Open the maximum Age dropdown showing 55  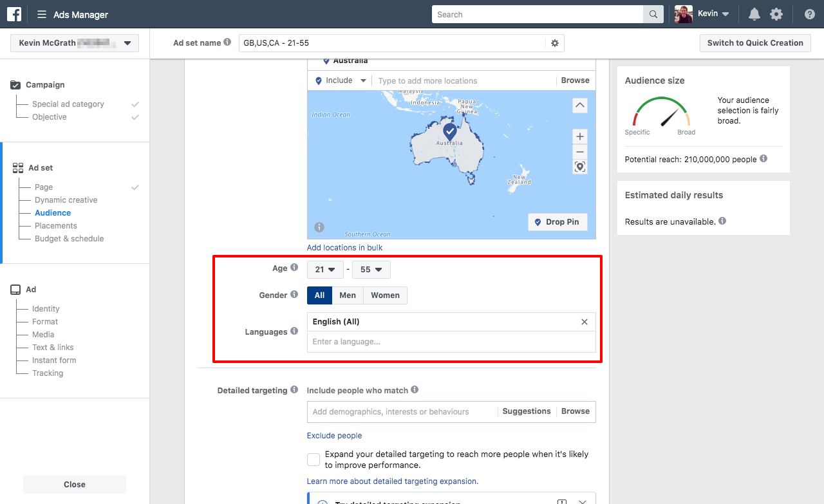click(371, 269)
